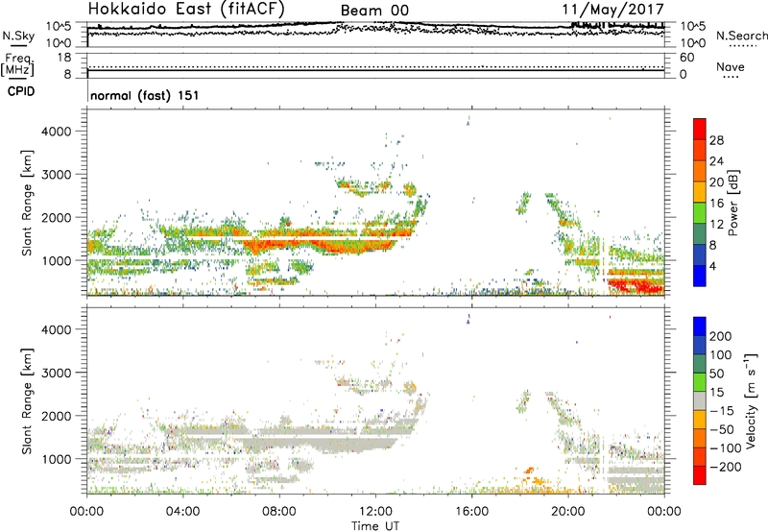
Task: Click the "2000" range tick in the power panel
Action: [x=56, y=217]
